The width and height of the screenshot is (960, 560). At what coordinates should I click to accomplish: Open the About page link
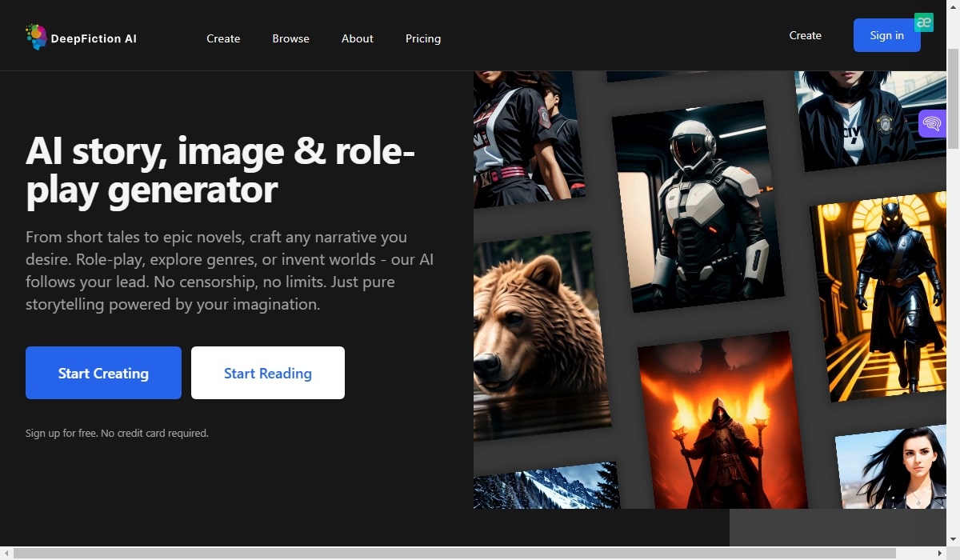[x=357, y=38]
